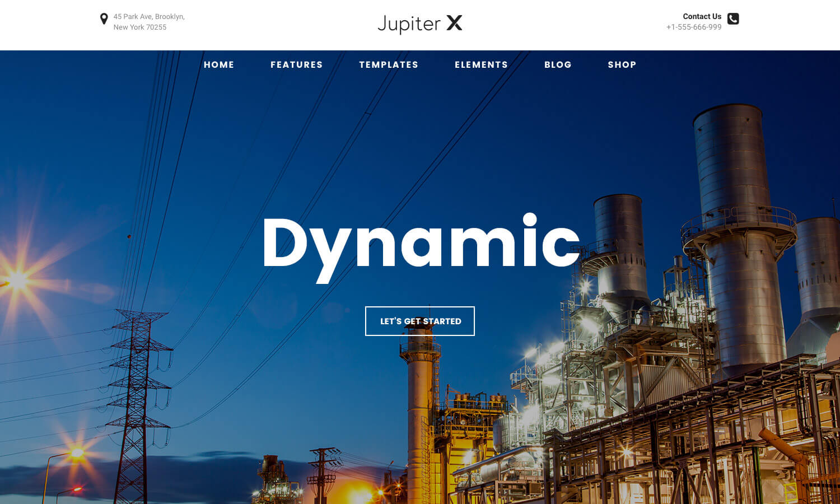Click the Contact Us heading
The height and width of the screenshot is (504, 840).
(x=702, y=16)
